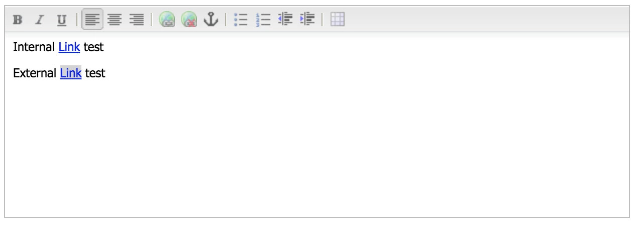Create a bulleted list

[241, 20]
